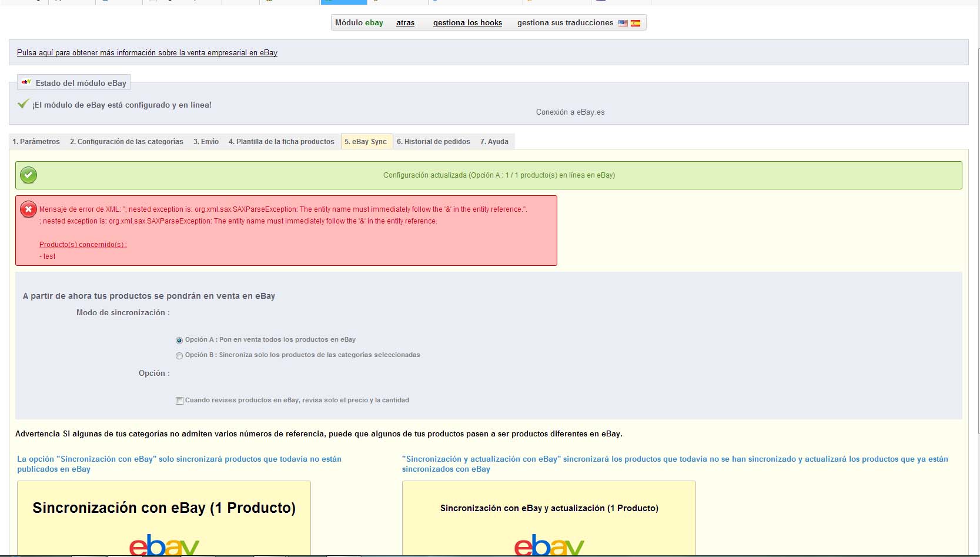Click the eBay logo in module status header
Screen dimensions: 980x557
26,82
